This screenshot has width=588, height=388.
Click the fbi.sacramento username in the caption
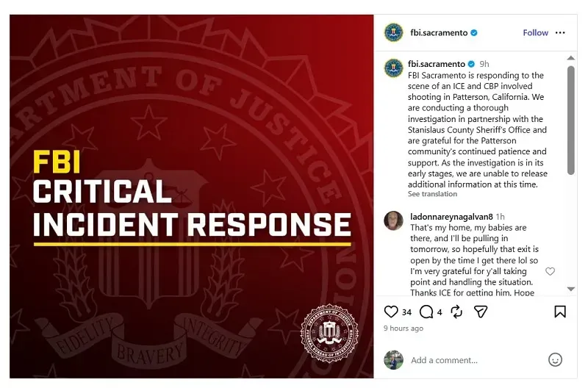pyautogui.click(x=436, y=64)
